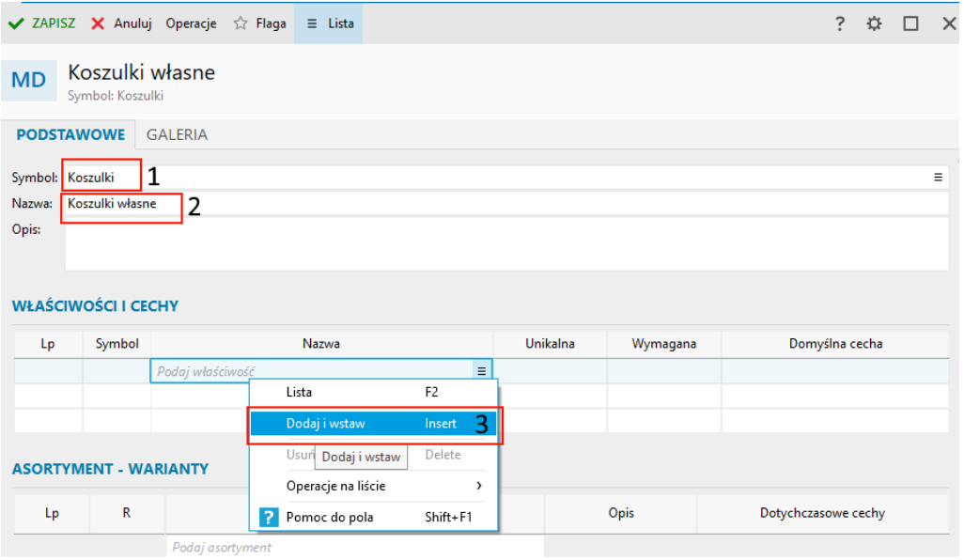Click the Anuluj cancel button
The image size is (964, 560).
coord(121,23)
